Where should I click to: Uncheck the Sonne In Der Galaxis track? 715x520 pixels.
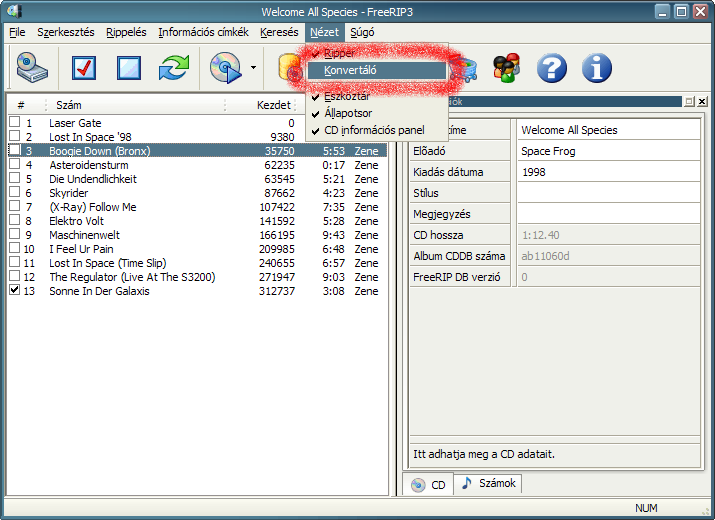click(15, 290)
